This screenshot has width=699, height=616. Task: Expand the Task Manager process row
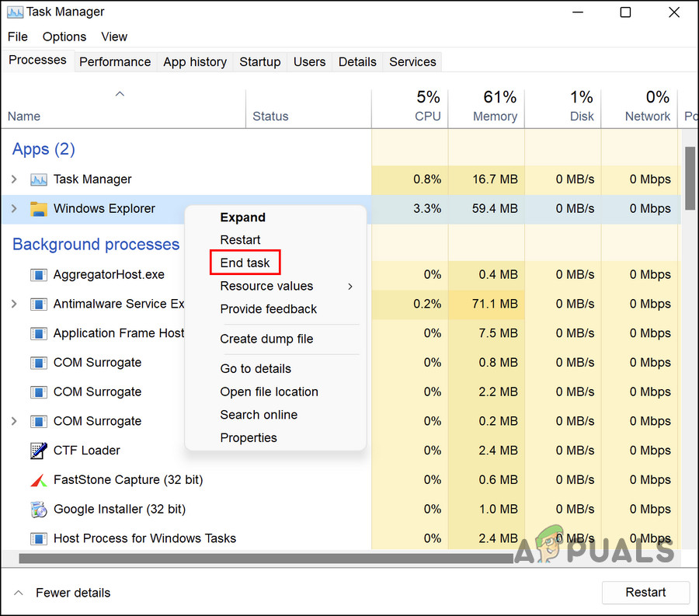click(x=14, y=179)
